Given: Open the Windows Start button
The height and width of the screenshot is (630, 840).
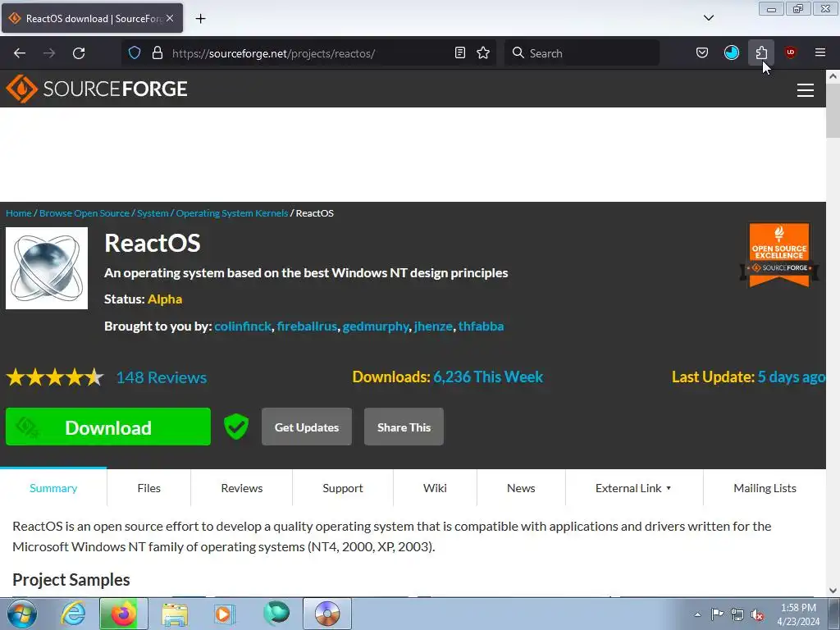Looking at the screenshot, I should [22, 614].
